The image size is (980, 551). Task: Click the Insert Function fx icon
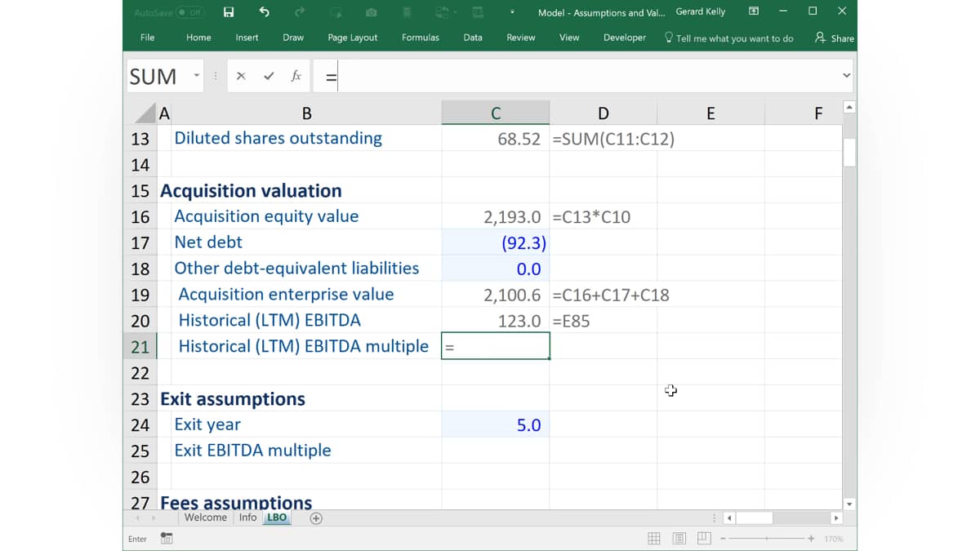296,76
